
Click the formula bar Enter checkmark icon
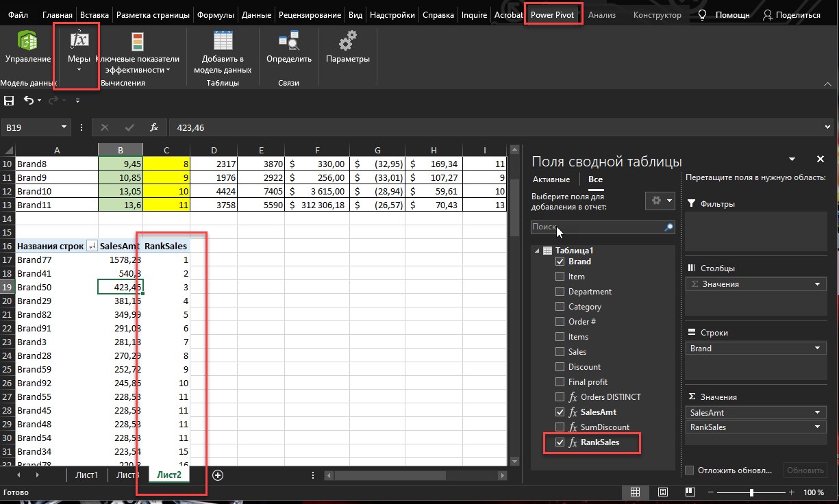(x=129, y=127)
